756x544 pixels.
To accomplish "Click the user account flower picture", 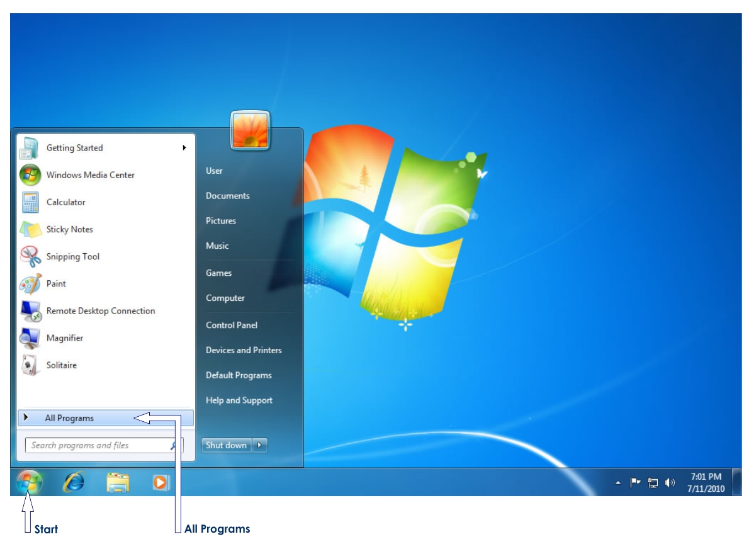I will click(x=250, y=130).
